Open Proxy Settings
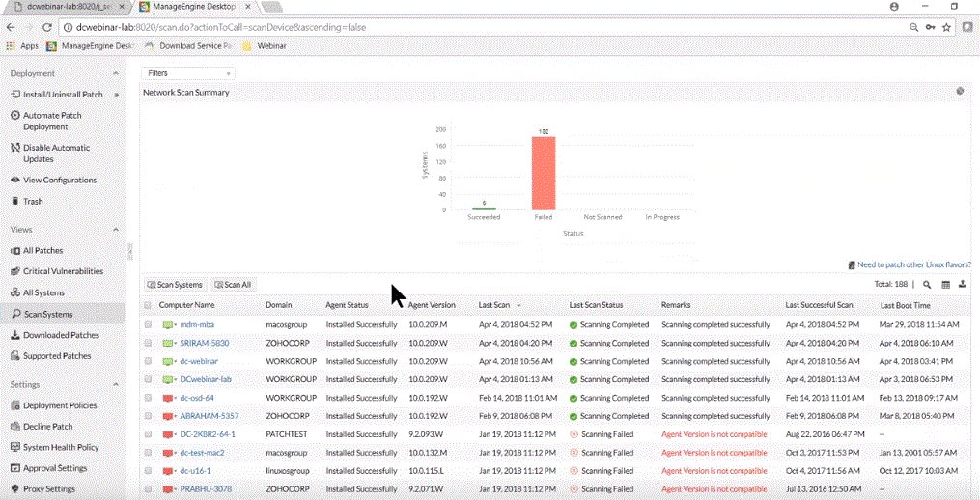 tap(43, 488)
